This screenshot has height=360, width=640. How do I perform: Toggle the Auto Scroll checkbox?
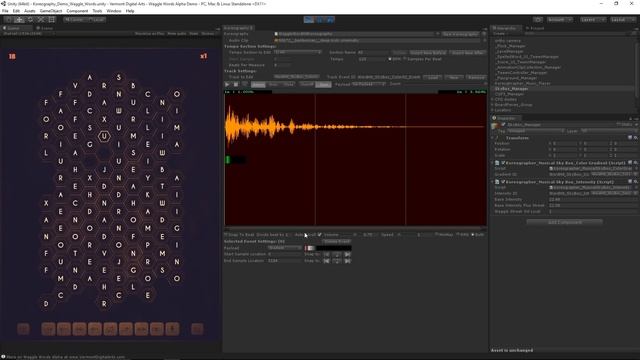tap(320, 235)
